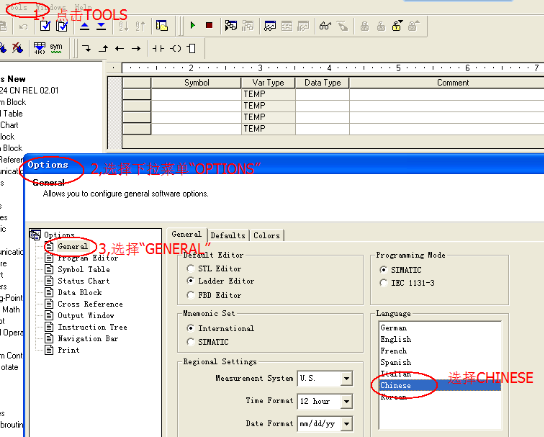Click the Line Up ladder icon
Viewport: 544px width, 437px height.
(x=103, y=48)
